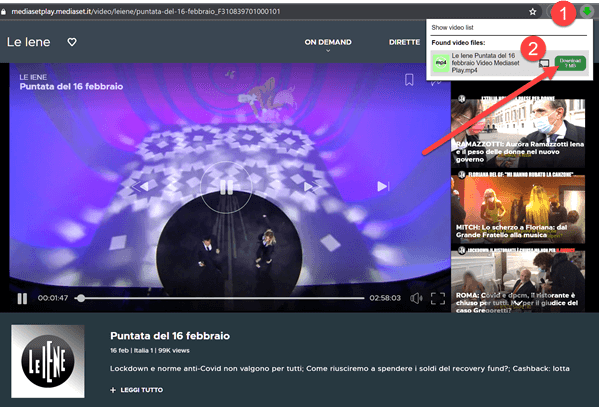The image size is (599, 407).
Task: Skip to next video icon
Action: point(383,186)
